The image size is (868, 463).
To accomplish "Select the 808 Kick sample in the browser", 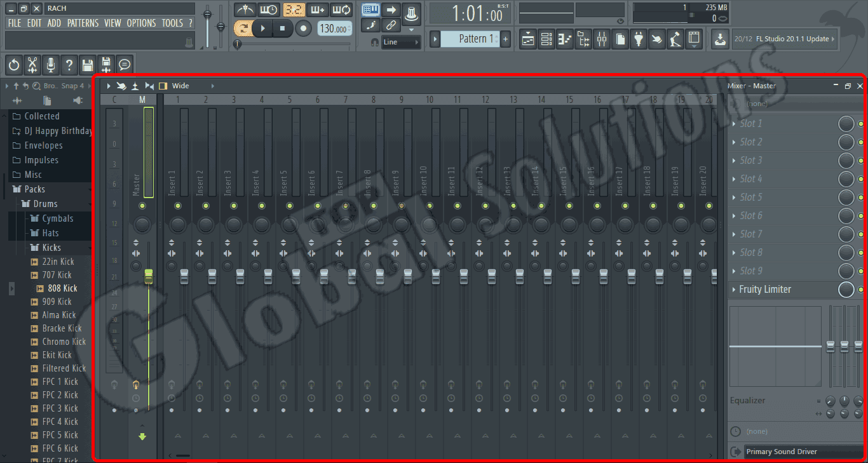I will [x=63, y=288].
